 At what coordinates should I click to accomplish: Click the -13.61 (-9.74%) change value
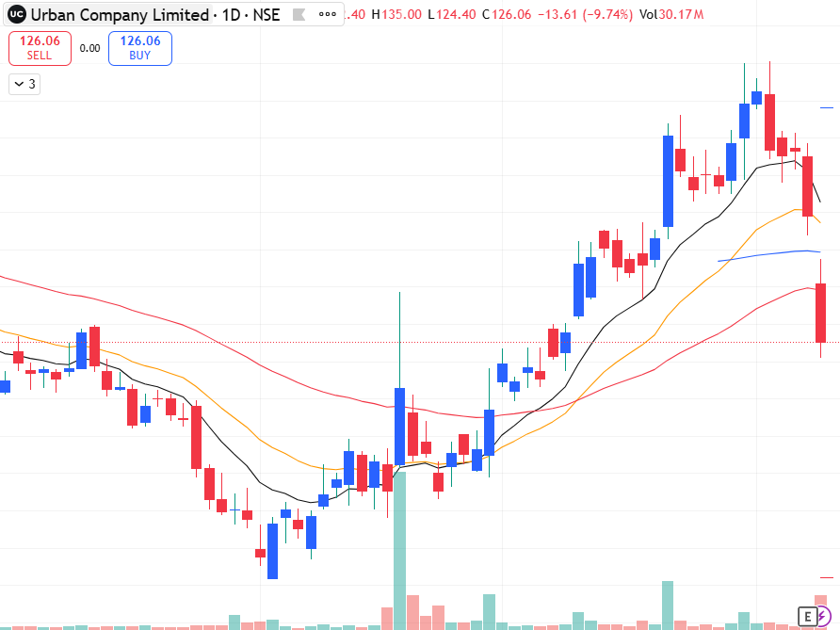point(585,14)
